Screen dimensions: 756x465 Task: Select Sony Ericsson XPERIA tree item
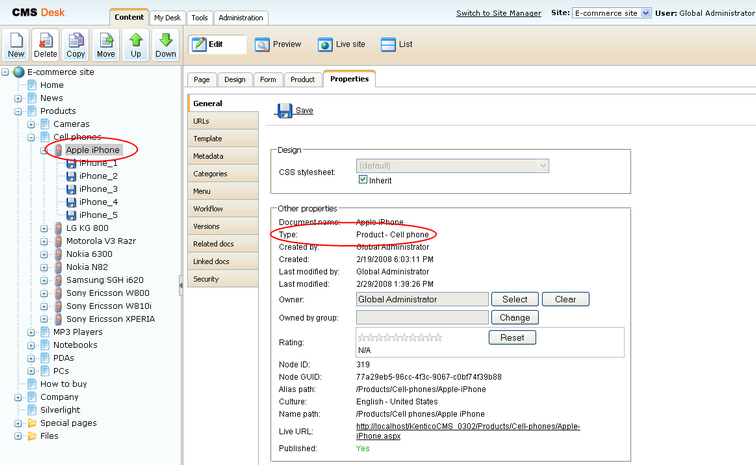[110, 319]
